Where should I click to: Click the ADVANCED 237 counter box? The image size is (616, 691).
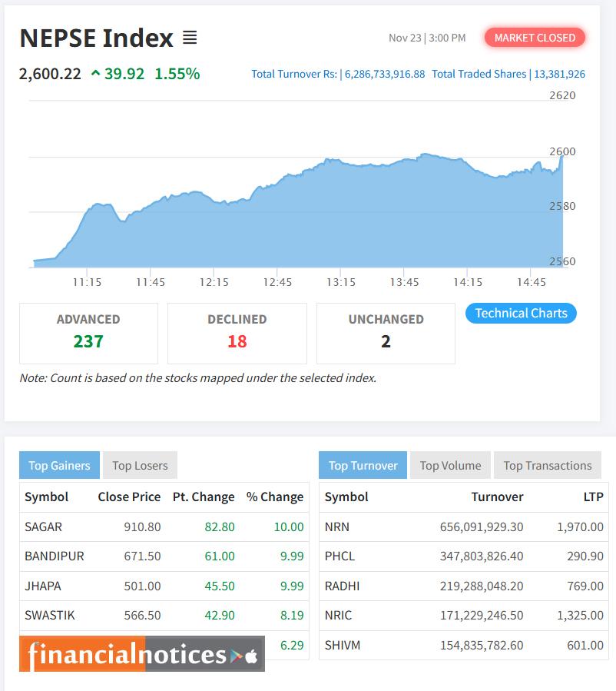click(88, 333)
